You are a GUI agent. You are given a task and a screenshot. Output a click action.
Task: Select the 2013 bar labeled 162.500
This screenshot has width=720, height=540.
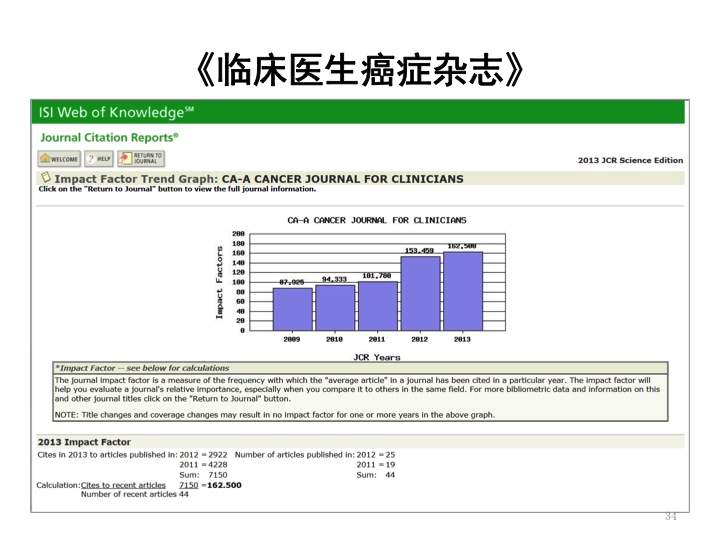[463, 291]
